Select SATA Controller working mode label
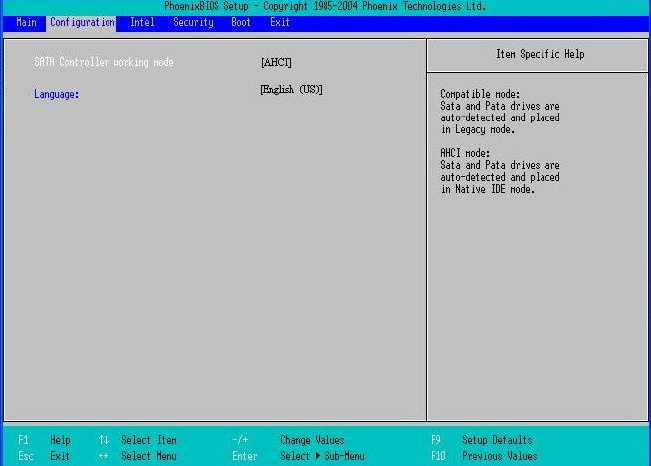This screenshot has height=466, width=651. 104,62
